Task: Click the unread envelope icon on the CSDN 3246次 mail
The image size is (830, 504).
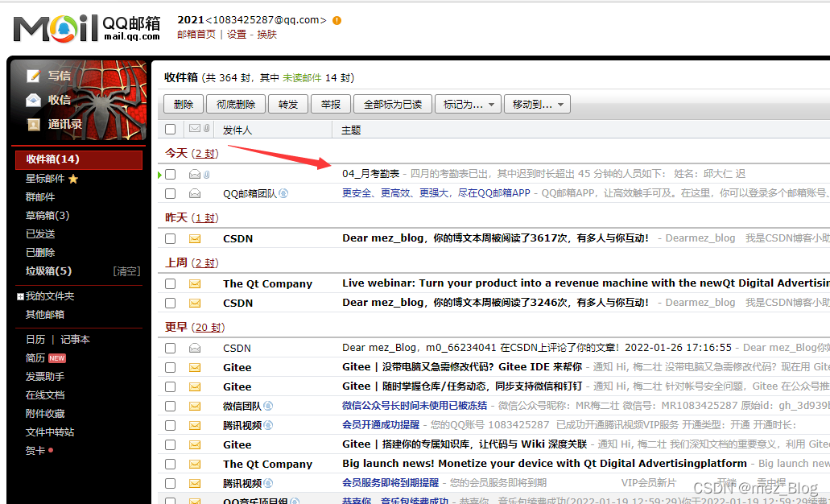Action: pyautogui.click(x=195, y=304)
